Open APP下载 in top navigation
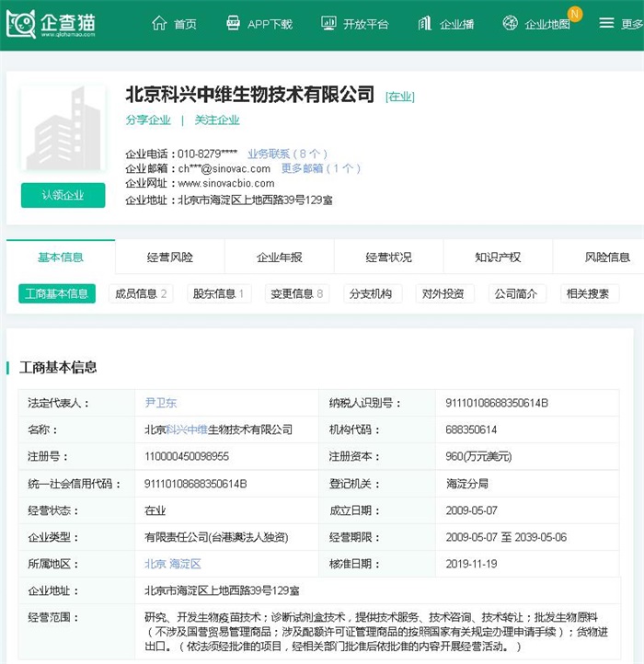Image resolution: width=644 pixels, height=664 pixels. [270, 24]
